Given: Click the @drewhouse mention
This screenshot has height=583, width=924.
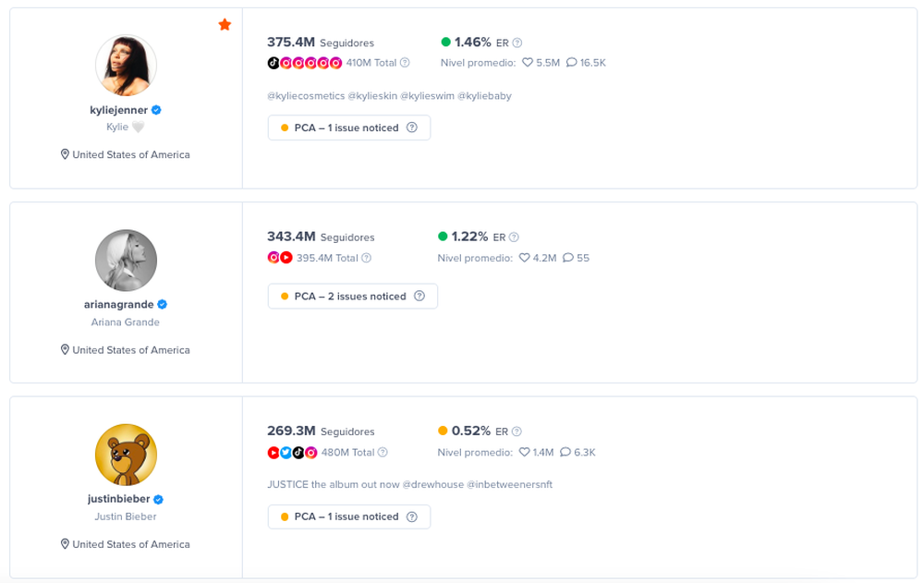Looking at the screenshot, I should 433,484.
